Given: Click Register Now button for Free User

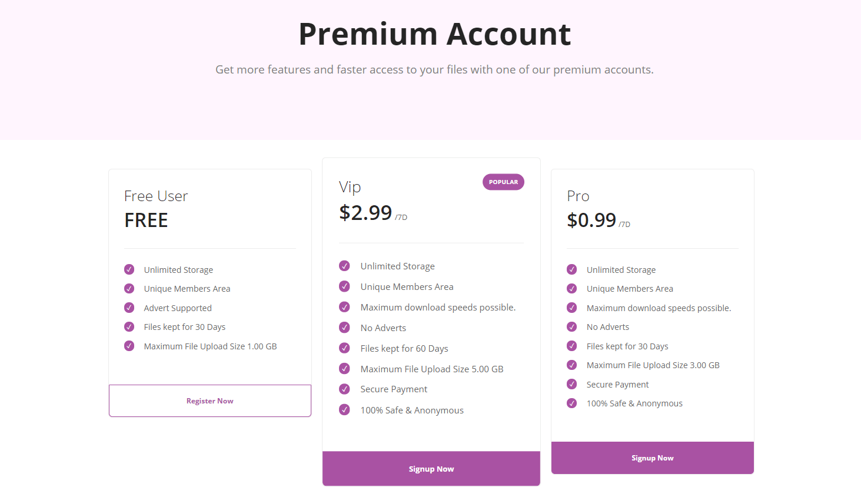Looking at the screenshot, I should click(x=210, y=400).
